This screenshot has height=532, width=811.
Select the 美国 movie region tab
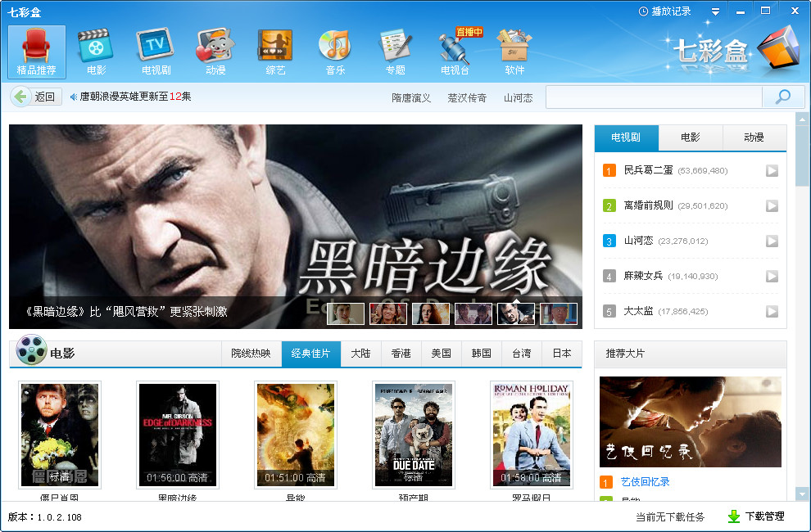click(x=442, y=354)
